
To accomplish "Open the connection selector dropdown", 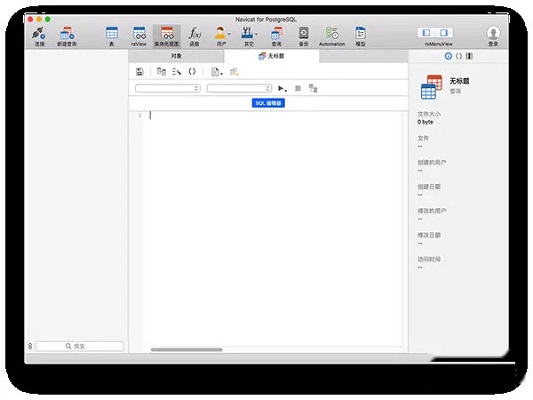I will pos(168,89).
